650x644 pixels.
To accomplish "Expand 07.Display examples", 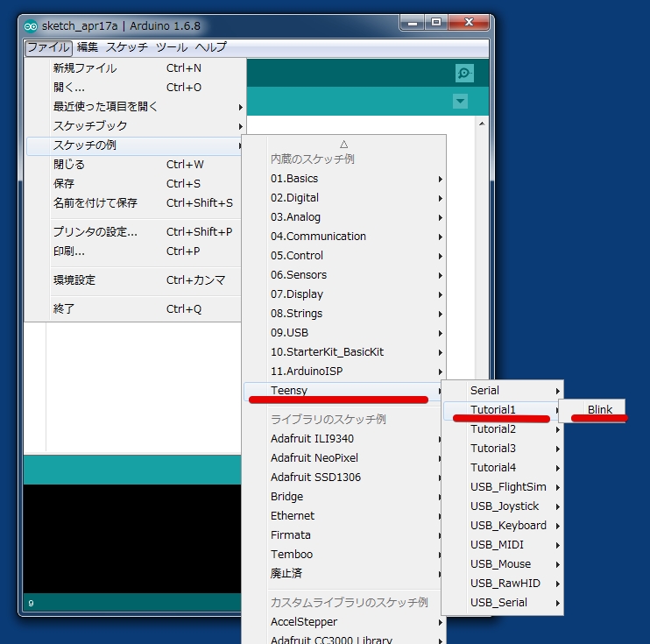I will coord(344,294).
